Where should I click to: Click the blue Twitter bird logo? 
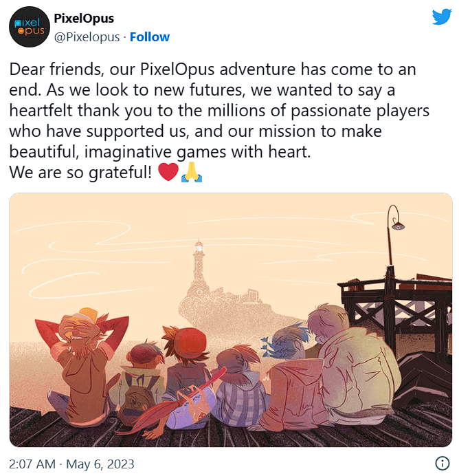pyautogui.click(x=442, y=17)
